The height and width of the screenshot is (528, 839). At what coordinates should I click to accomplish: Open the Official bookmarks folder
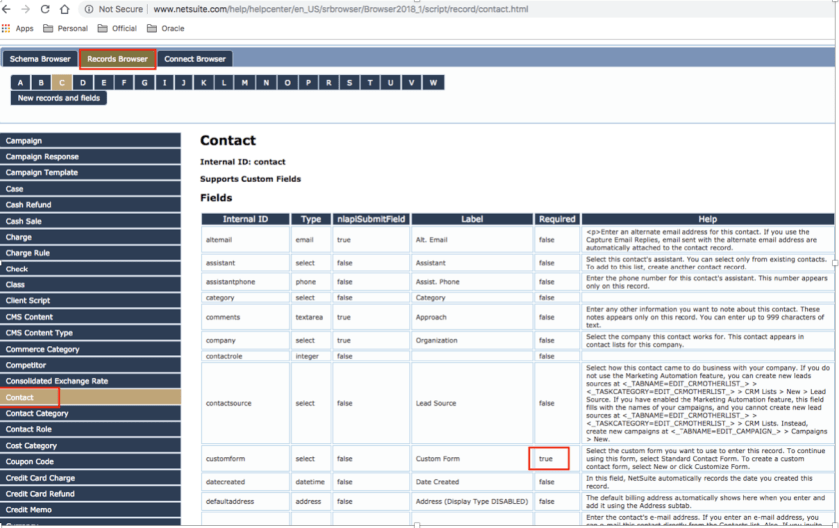[118, 29]
